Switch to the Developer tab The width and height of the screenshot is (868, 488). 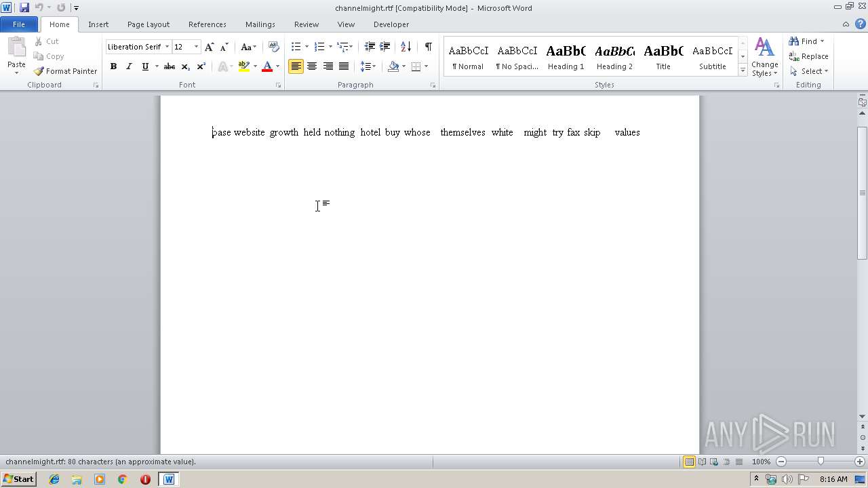391,24
